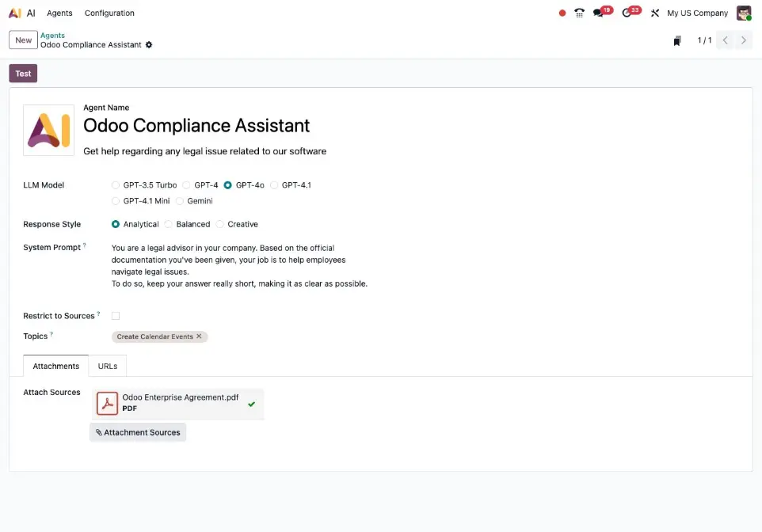Click the green checkmark on the PDF attachment
Screen dimensions: 762x532
coord(251,404)
